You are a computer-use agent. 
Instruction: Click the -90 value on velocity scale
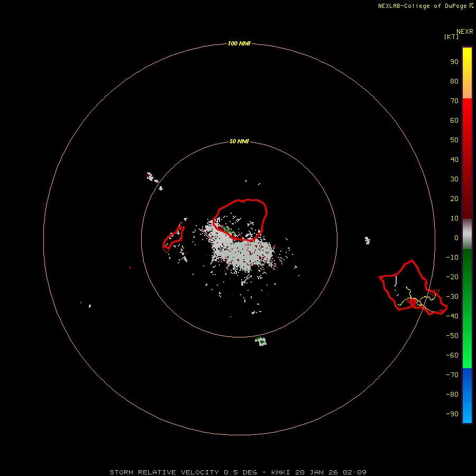[x=452, y=414]
